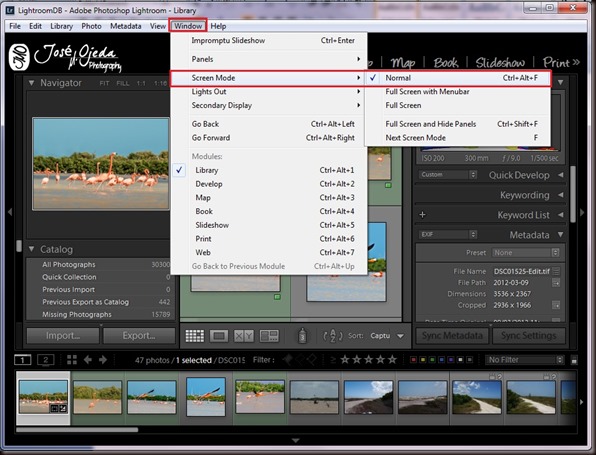
Task: Go forward using filmstrip right arrow
Action: coord(103,360)
